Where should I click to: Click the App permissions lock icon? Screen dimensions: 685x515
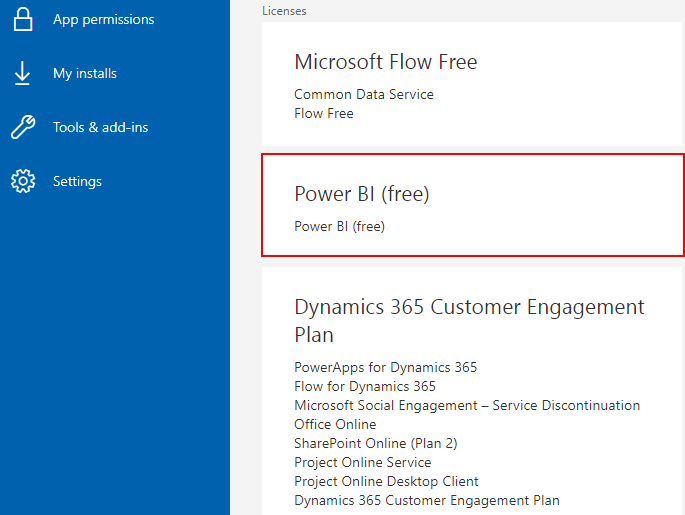tap(22, 18)
